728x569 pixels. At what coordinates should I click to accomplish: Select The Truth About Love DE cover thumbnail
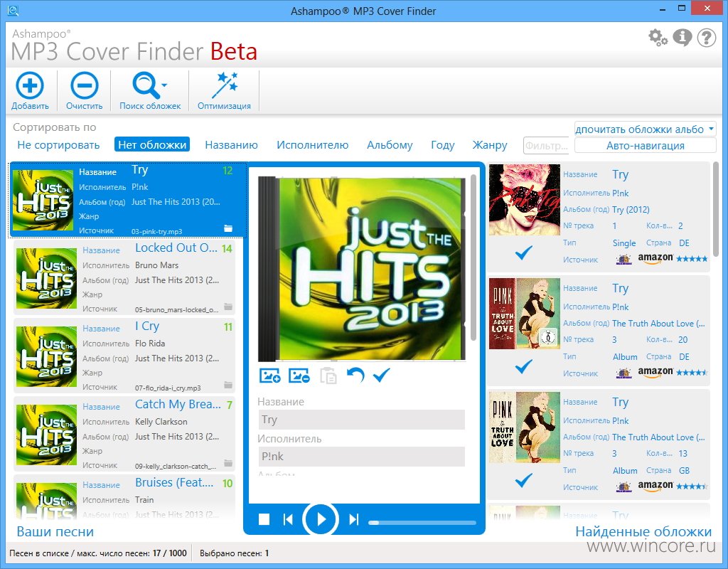click(x=524, y=314)
